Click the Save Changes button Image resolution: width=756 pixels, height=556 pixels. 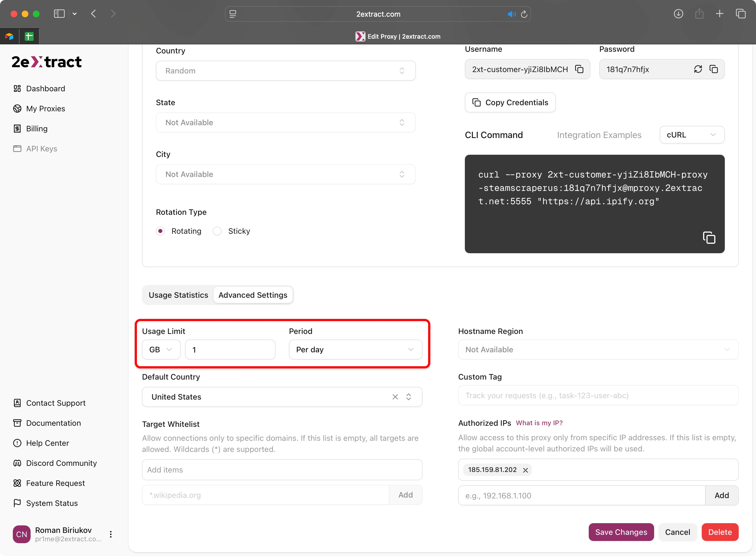coord(621,532)
